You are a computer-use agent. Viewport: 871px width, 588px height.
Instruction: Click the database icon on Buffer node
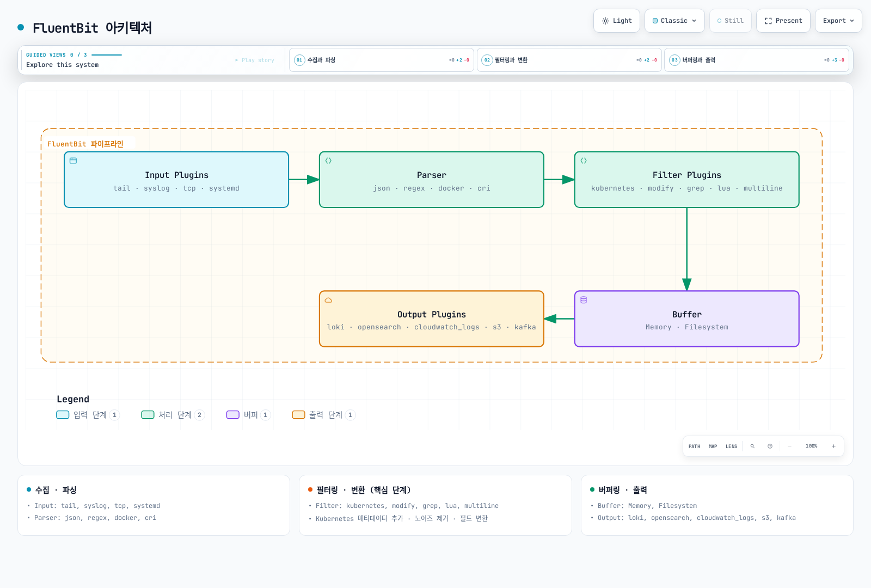[x=584, y=300]
